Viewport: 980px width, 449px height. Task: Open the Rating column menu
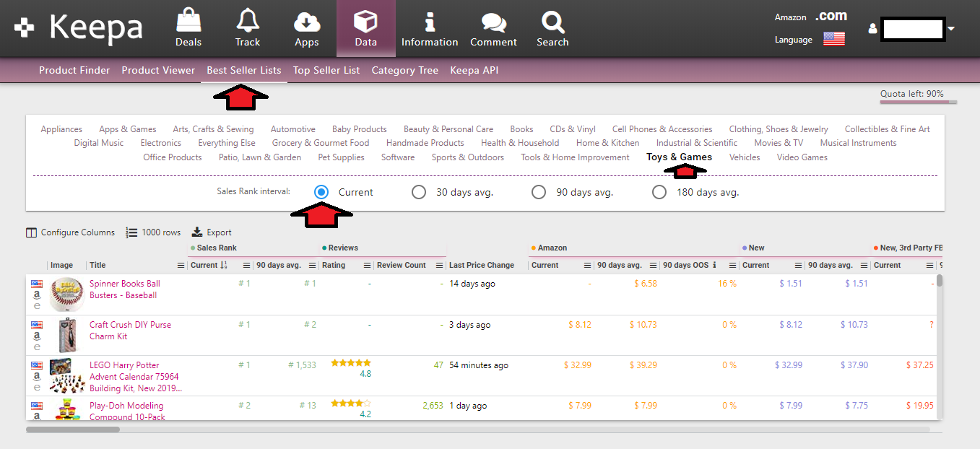(x=367, y=265)
